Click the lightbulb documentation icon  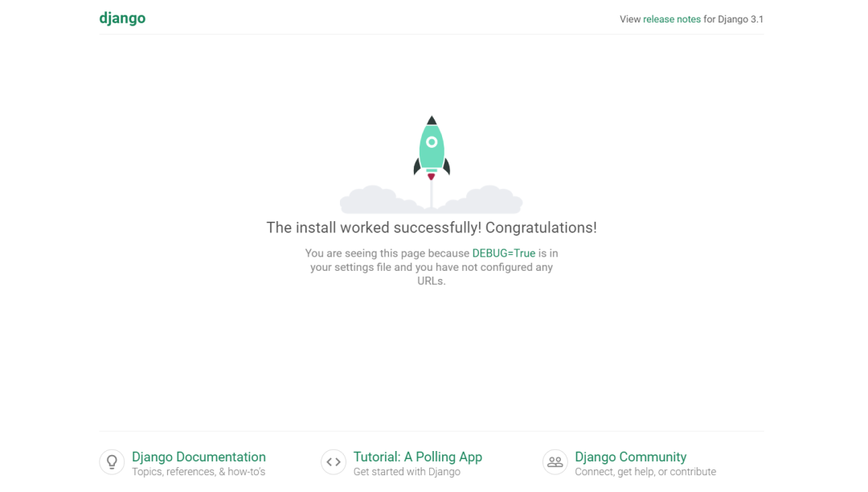tap(112, 462)
